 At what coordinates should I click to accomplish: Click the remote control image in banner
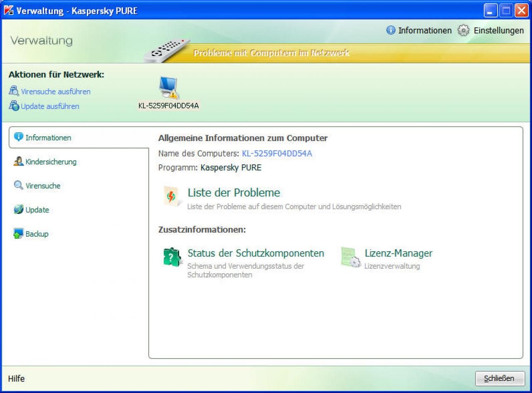(x=167, y=51)
